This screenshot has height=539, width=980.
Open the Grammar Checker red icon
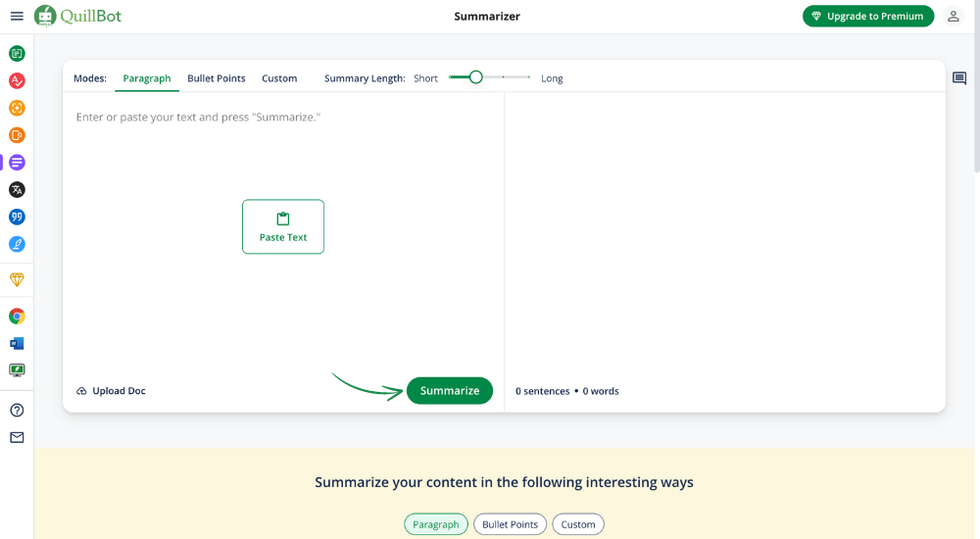[17, 80]
